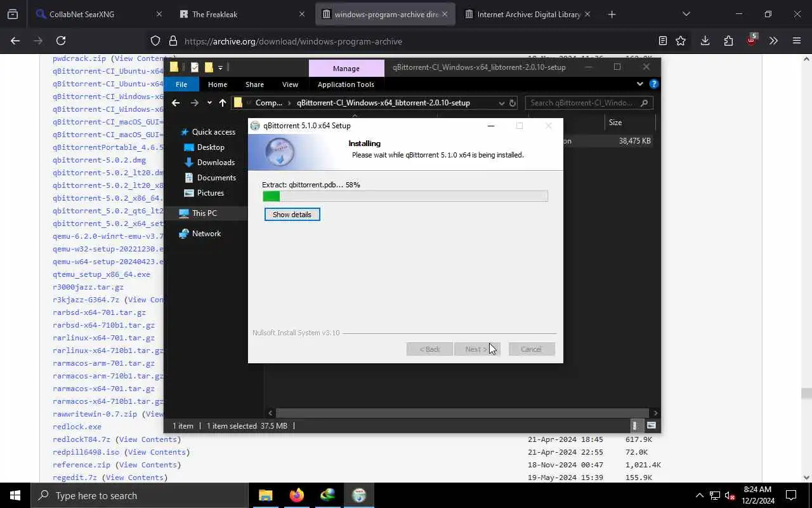
Task: Open Firefox from taskbar
Action: (x=296, y=495)
